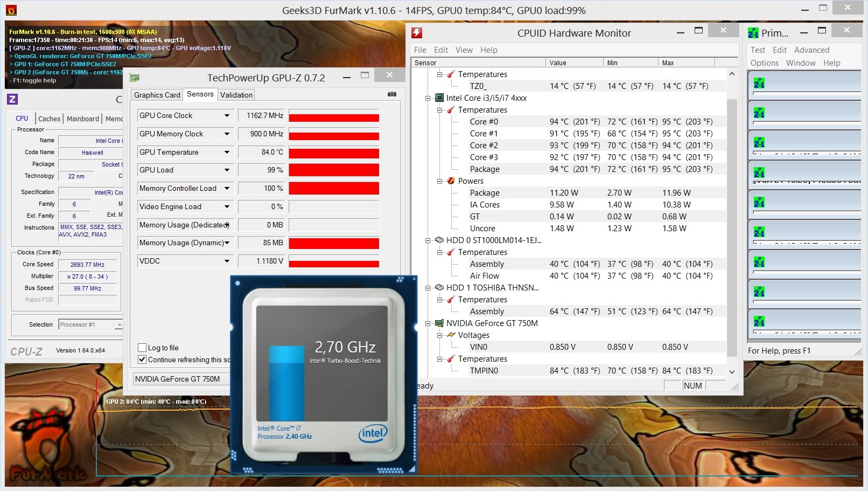Collapse the HDD 0 ST1000LM014 tree node

coord(428,240)
